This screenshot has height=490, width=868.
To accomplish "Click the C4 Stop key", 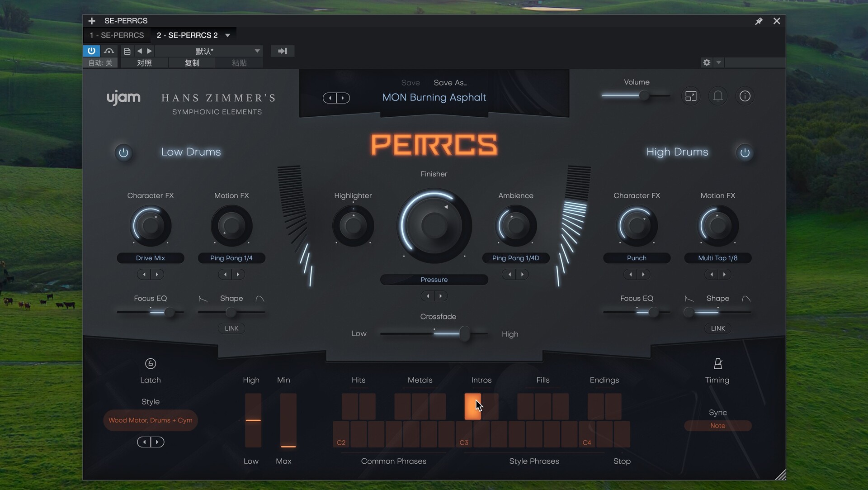I will point(587,434).
